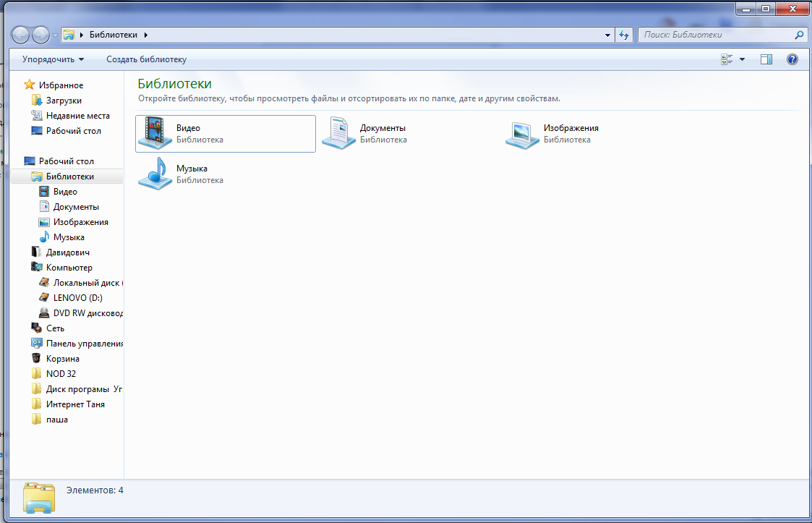Click the Музыка library name text
This screenshot has height=523, width=812.
[192, 169]
